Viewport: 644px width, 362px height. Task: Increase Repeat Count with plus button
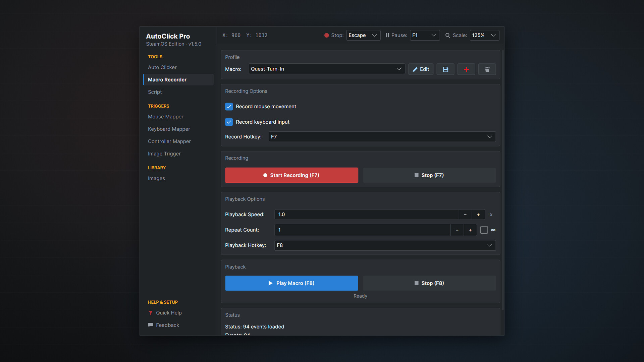(470, 230)
